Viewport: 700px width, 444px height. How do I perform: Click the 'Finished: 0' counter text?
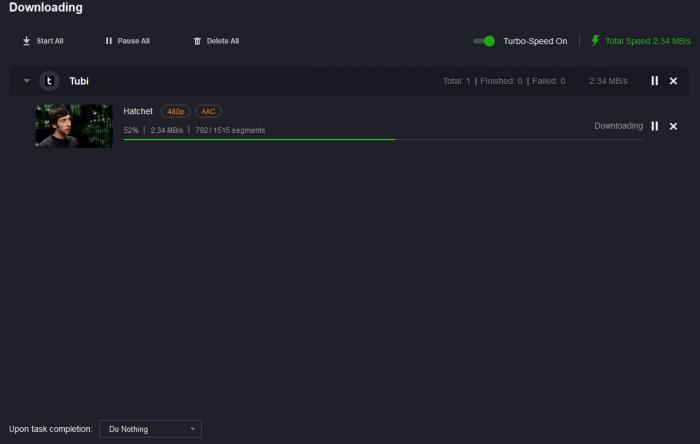point(501,81)
